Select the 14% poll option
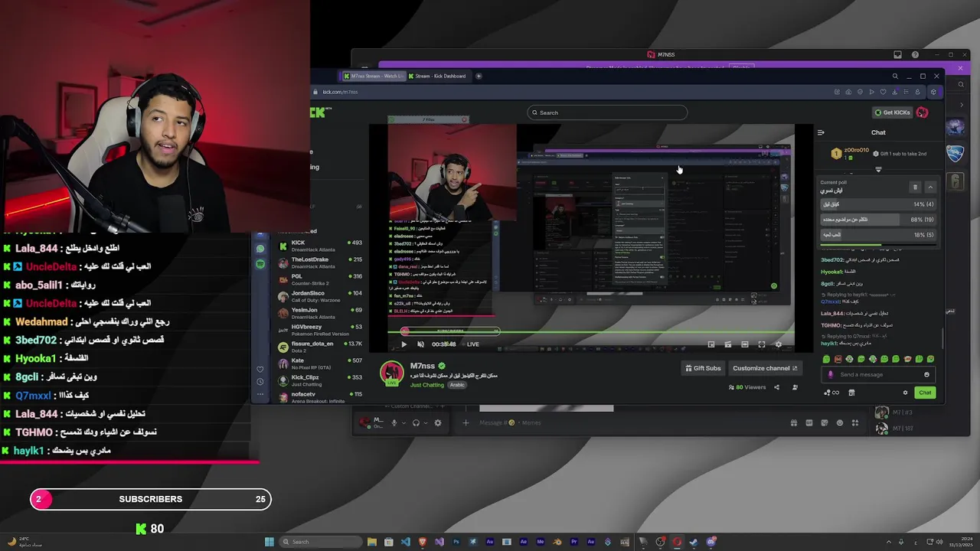The height and width of the screenshot is (551, 980). click(x=878, y=204)
